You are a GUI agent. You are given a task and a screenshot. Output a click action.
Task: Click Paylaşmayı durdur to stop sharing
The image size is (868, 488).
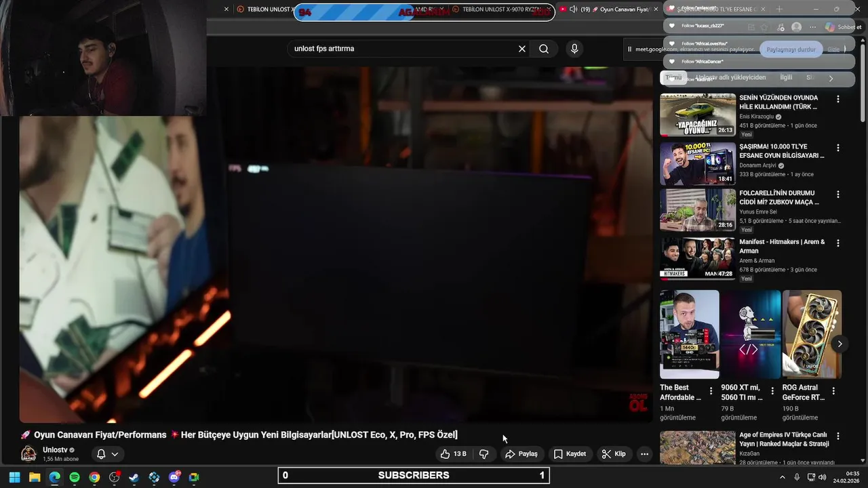tap(791, 49)
